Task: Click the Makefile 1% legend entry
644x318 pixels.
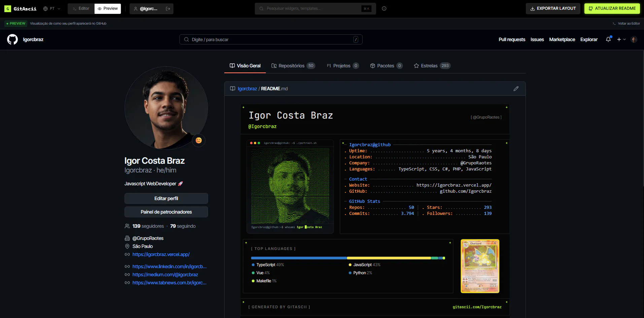Action: point(264,281)
